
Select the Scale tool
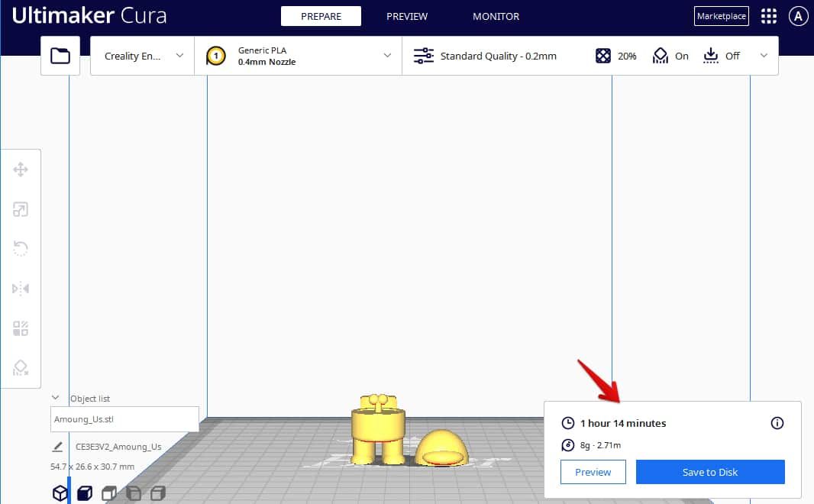pyautogui.click(x=21, y=209)
